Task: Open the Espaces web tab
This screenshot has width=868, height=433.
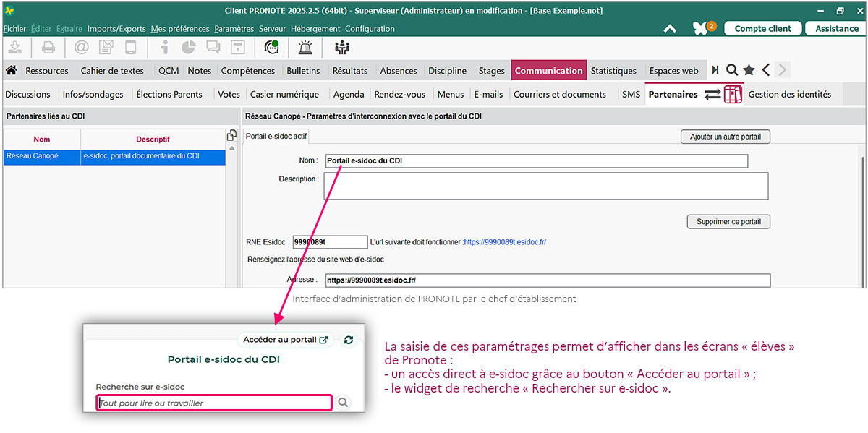Action: pos(674,71)
